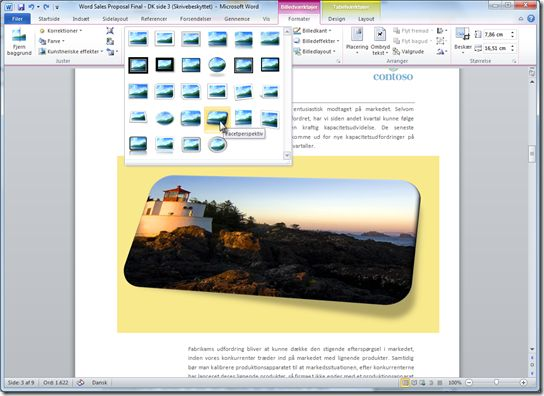Open the Filer file tab
This screenshot has width=544, height=396.
tap(17, 19)
